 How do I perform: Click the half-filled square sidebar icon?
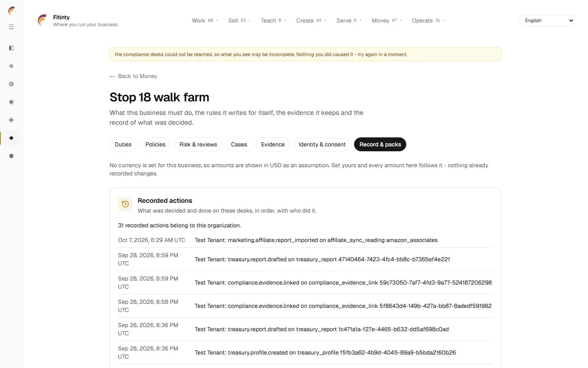coord(11,48)
